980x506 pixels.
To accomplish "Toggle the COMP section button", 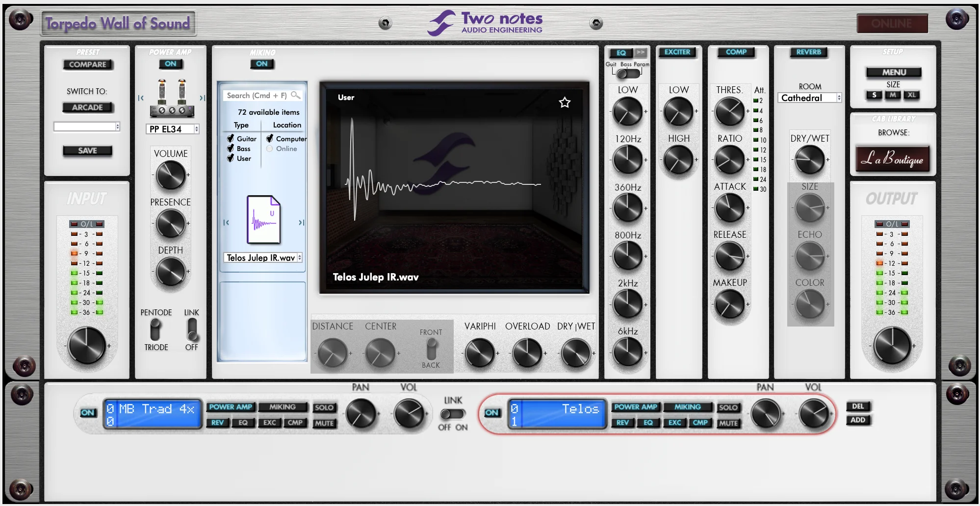I will pos(736,52).
